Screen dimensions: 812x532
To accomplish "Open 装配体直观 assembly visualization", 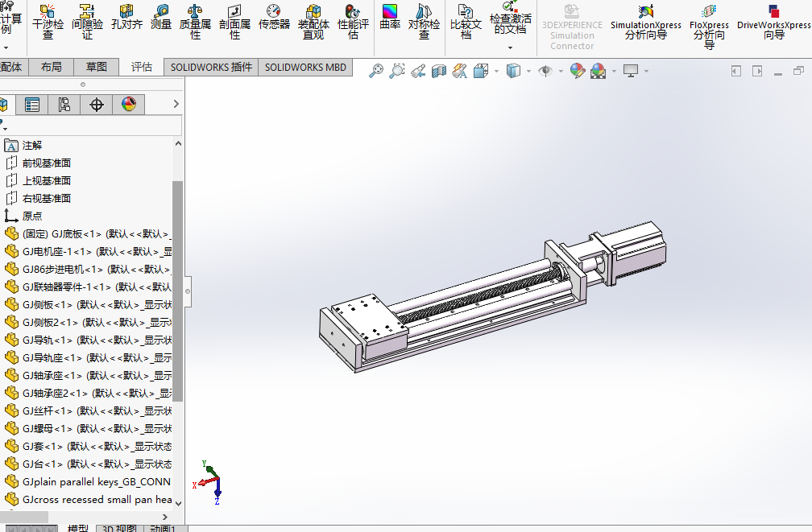I will point(313,22).
